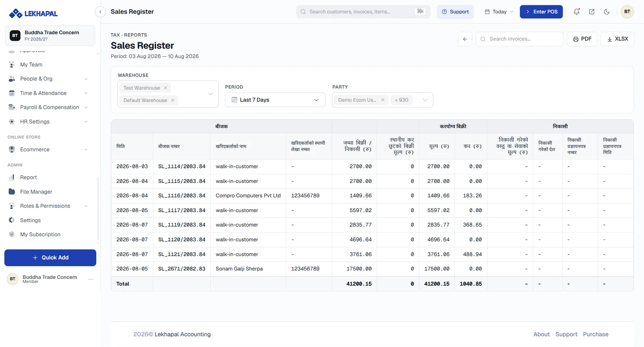Expand HR Settings menu
Viewport: 644px width, 347px height.
[x=48, y=122]
